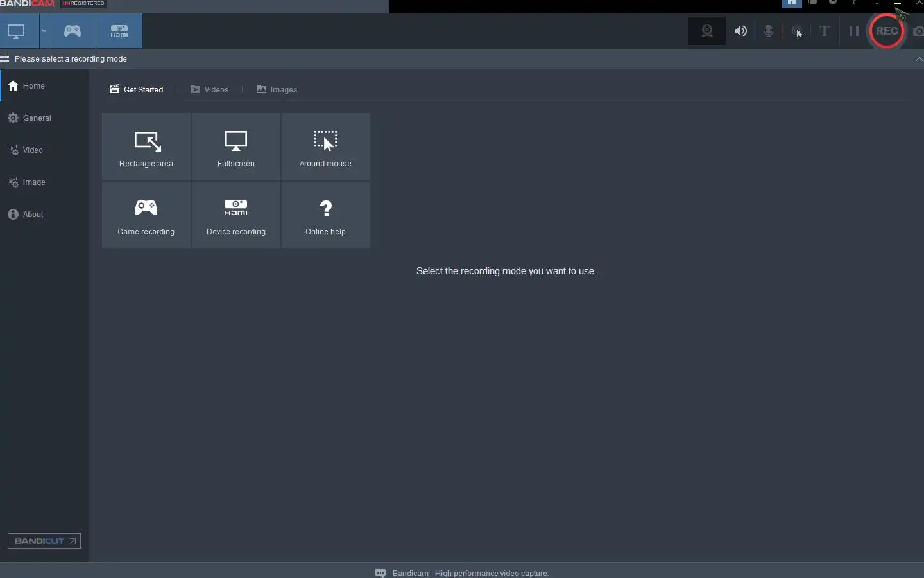The image size is (924, 578).
Task: Choose the Fullscreen tile
Action: point(236,147)
